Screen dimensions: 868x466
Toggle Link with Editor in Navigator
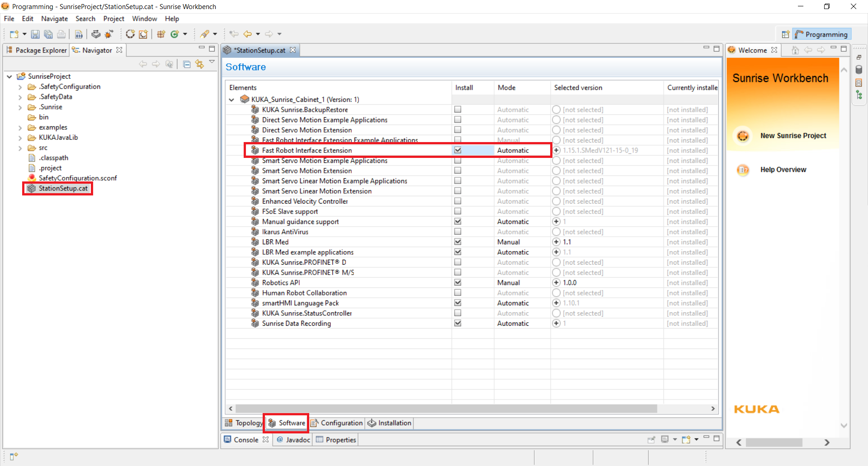199,64
